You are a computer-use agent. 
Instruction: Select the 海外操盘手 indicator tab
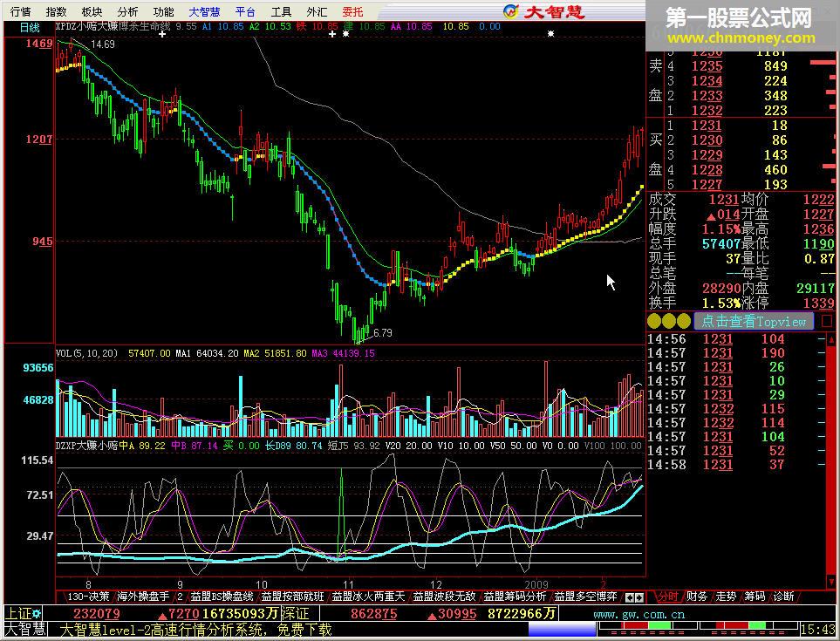tap(143, 596)
